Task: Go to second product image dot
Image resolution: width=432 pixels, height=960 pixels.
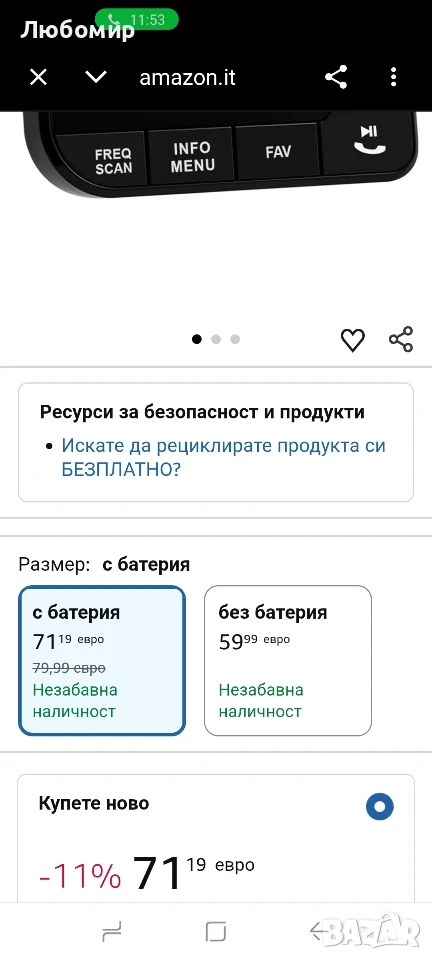Action: click(215, 339)
